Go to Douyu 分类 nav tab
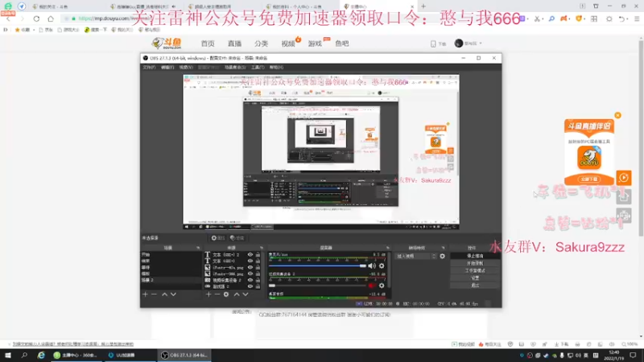This screenshot has width=644, height=362. pyautogui.click(x=261, y=43)
